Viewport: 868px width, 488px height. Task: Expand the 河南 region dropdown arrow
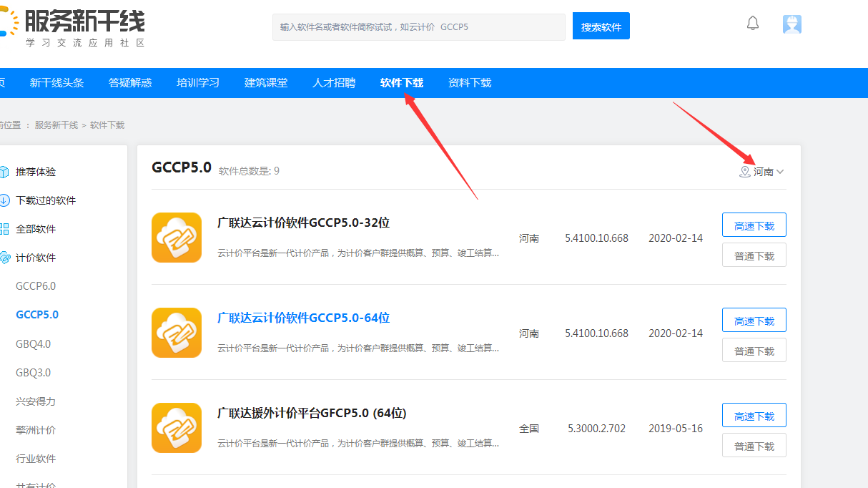click(780, 172)
